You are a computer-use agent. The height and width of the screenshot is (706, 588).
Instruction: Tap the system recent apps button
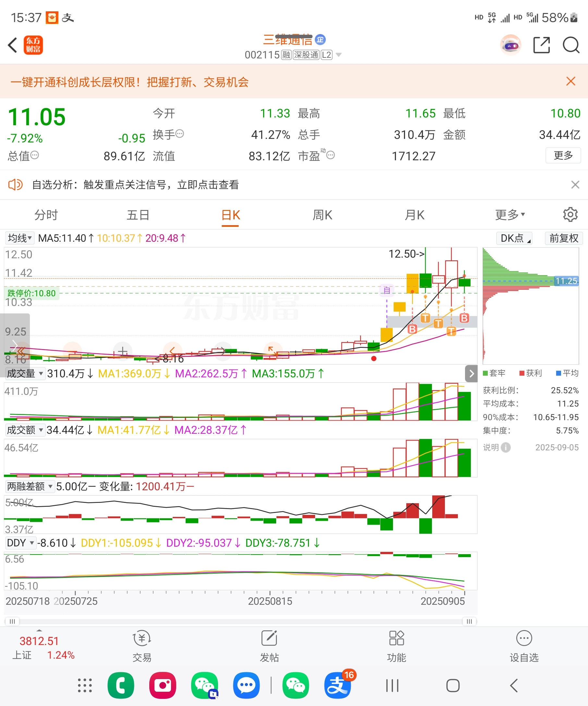tap(392, 686)
